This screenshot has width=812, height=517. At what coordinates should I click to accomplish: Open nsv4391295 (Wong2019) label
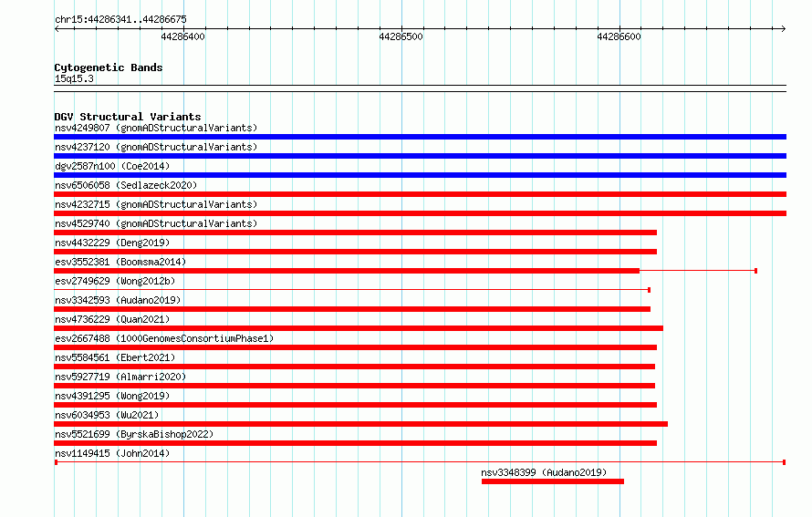pyautogui.click(x=112, y=396)
